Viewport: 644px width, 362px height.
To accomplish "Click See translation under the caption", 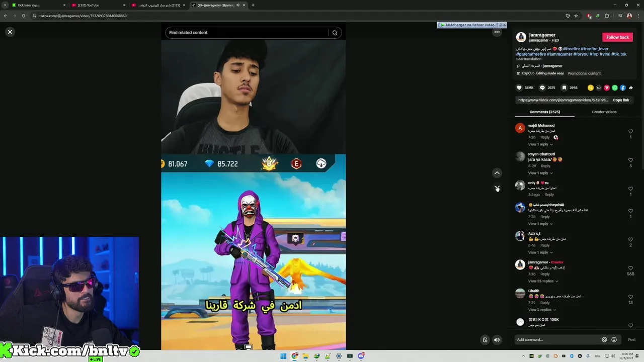I will 529,59.
